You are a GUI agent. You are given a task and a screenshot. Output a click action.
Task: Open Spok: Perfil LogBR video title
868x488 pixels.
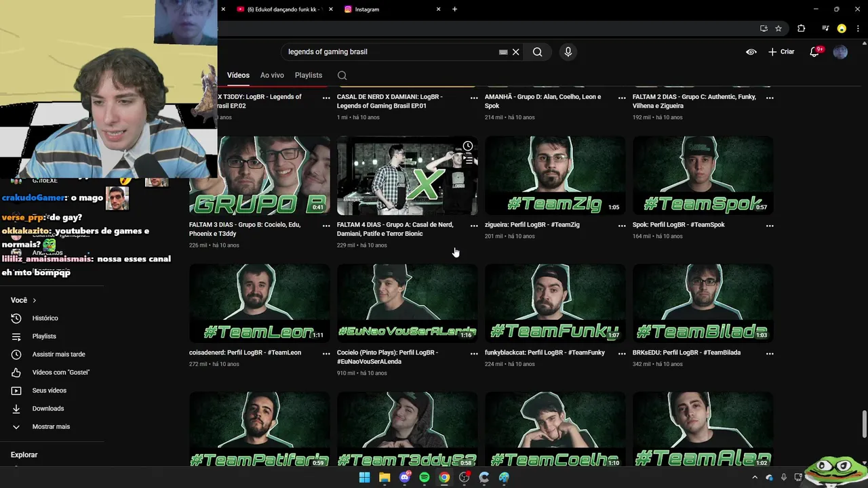coord(679,225)
